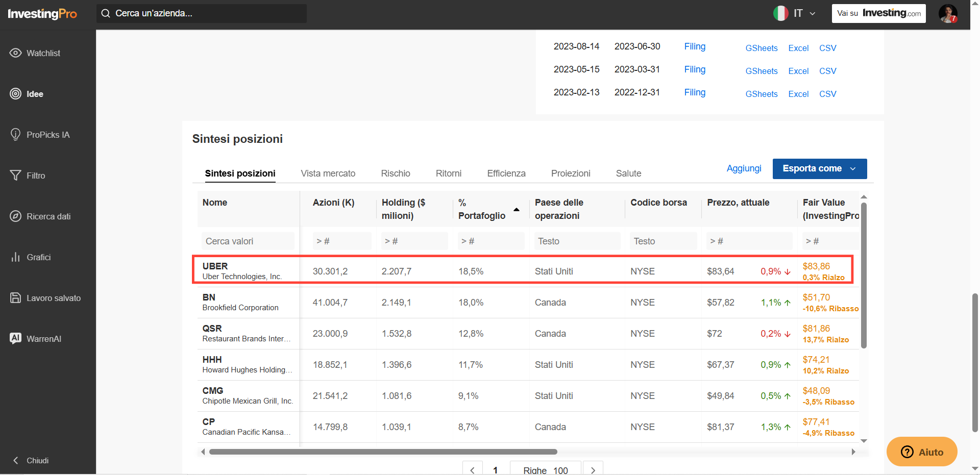980x475 pixels.
Task: Click the Aggiungi link
Action: click(x=744, y=168)
